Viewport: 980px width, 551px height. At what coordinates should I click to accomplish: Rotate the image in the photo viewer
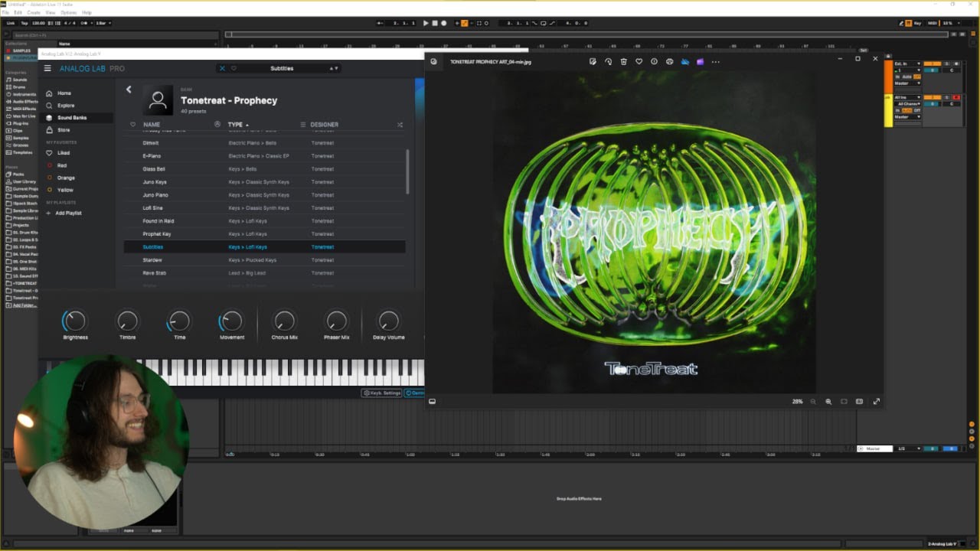click(608, 61)
